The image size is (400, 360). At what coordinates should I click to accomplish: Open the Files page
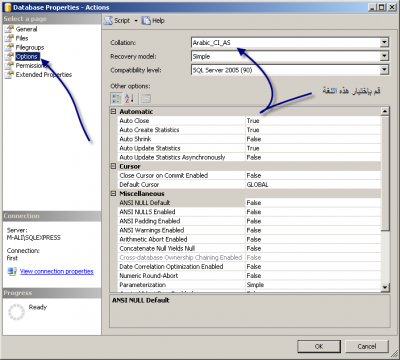(x=22, y=38)
